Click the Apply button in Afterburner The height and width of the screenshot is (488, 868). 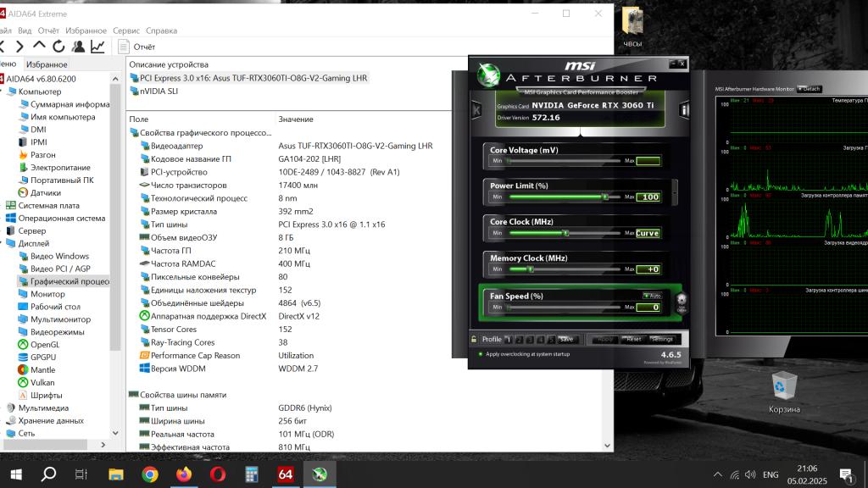coord(605,339)
